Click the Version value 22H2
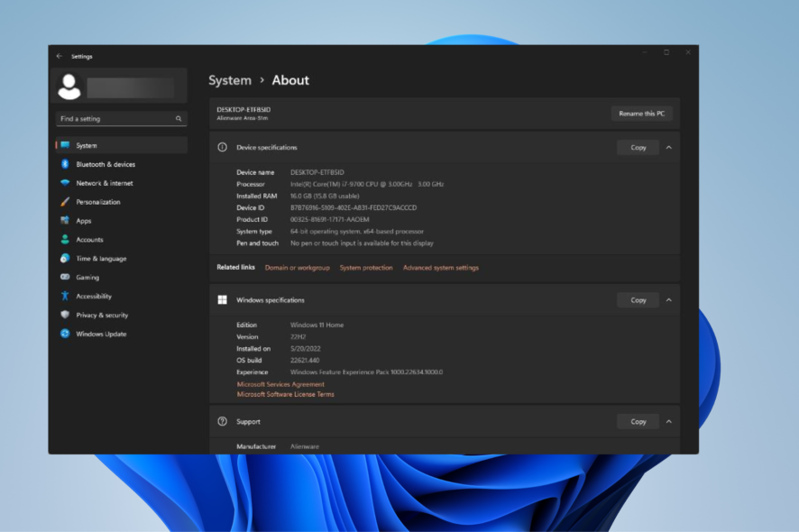The image size is (799, 532). [298, 337]
